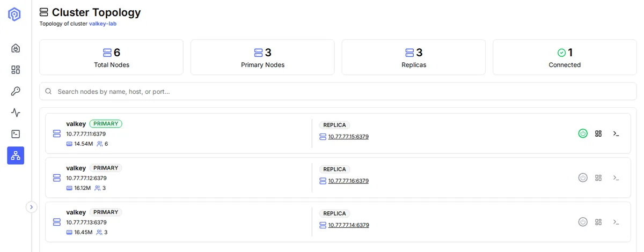
Task: Click the Connected summary card
Action: point(565,57)
